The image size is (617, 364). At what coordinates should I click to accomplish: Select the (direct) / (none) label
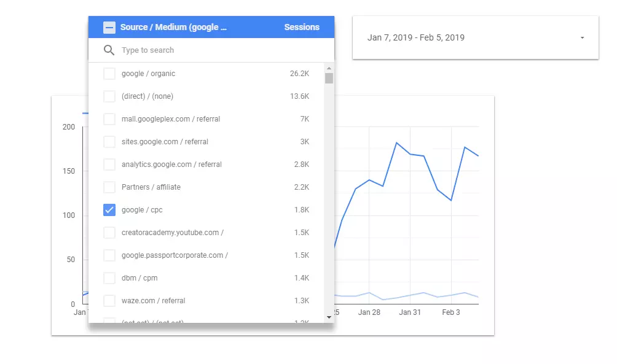coord(147,96)
